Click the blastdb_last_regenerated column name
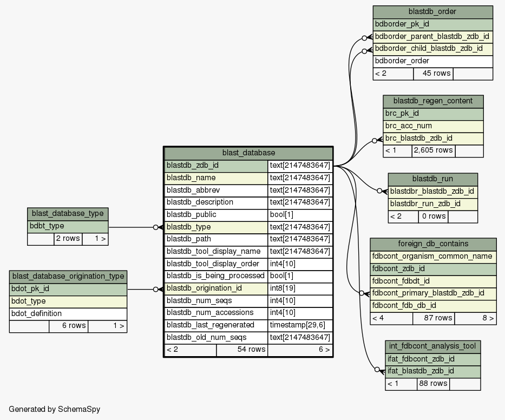Viewport: 505px width, 420px height. (x=210, y=325)
